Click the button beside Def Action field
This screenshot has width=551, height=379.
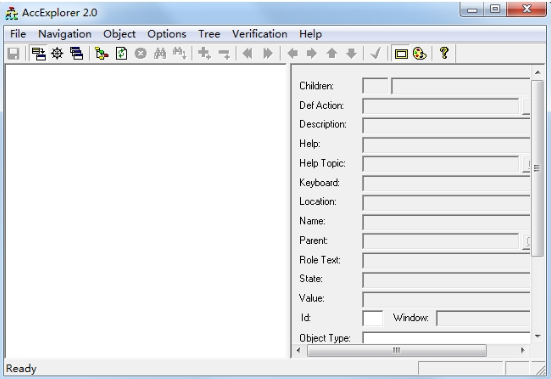(x=526, y=106)
